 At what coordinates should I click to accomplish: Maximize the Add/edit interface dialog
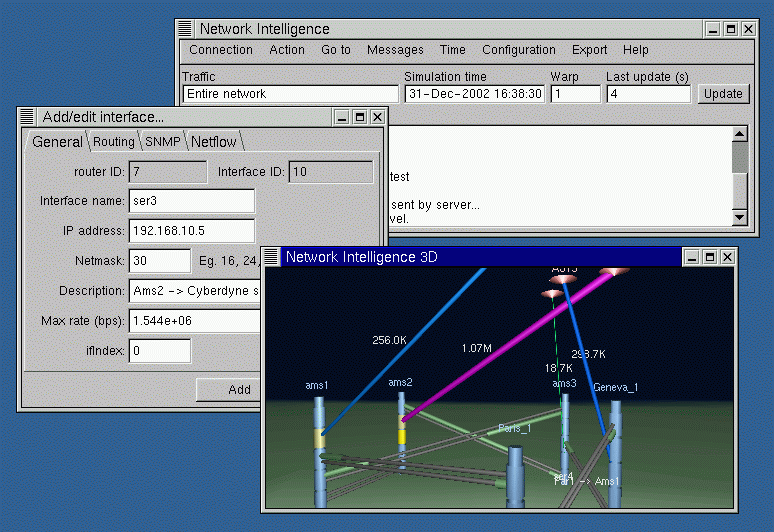tap(360, 117)
